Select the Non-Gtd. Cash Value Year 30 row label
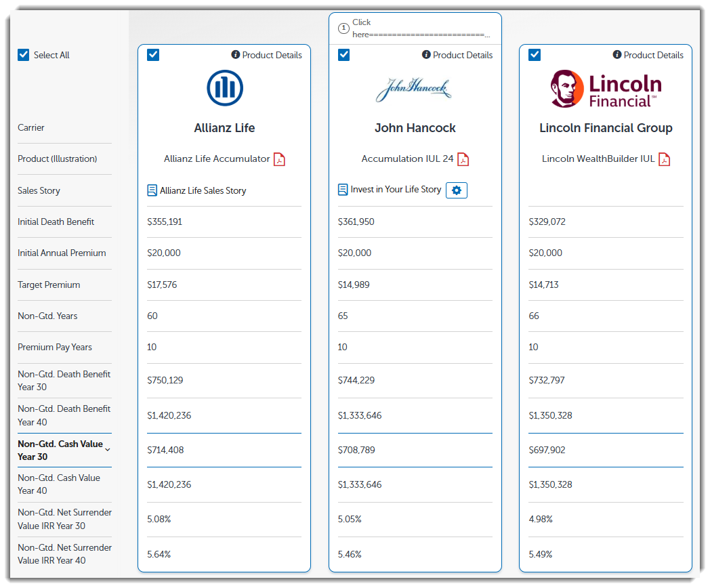The image size is (710, 588). pyautogui.click(x=60, y=450)
